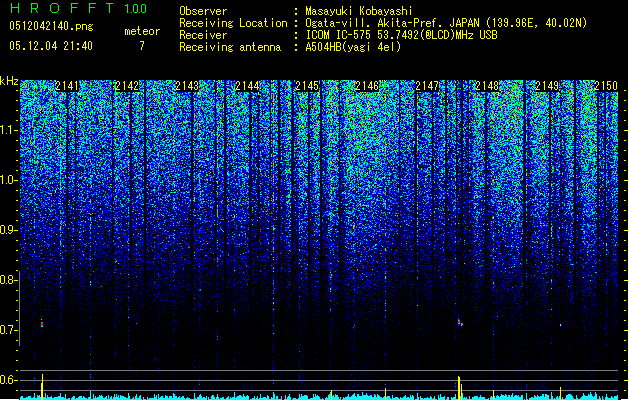Pick the 2145 time marker

point(307,86)
